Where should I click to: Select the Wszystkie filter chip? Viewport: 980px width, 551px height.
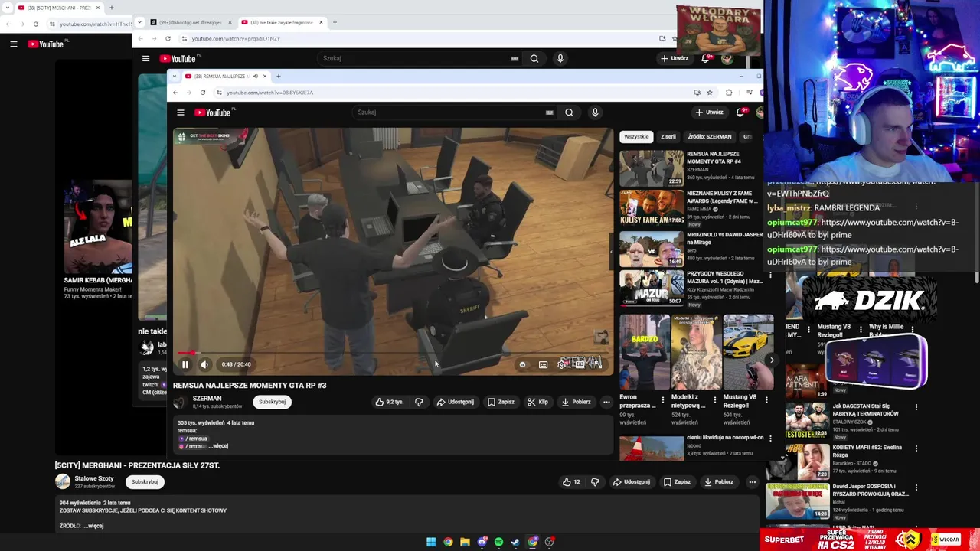pos(636,136)
